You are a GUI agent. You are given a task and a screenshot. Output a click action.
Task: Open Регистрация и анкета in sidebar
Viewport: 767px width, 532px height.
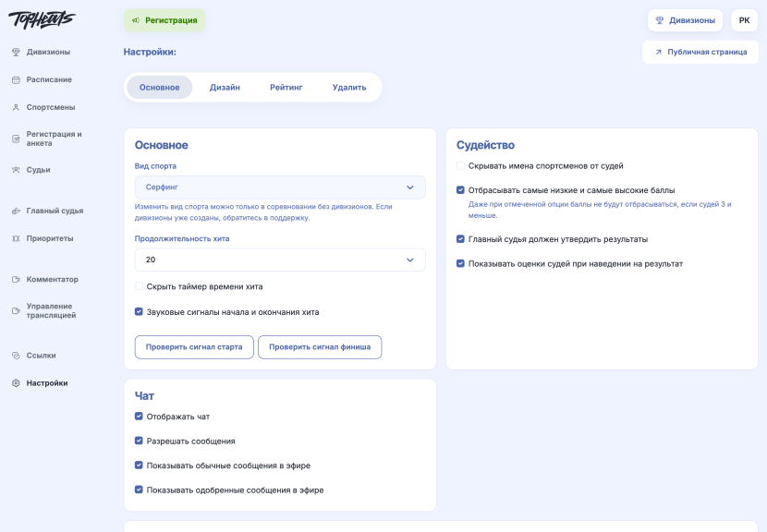54,139
